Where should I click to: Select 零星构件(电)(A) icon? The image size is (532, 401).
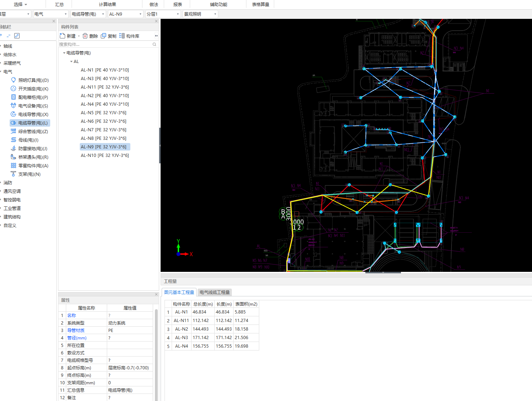(14, 165)
